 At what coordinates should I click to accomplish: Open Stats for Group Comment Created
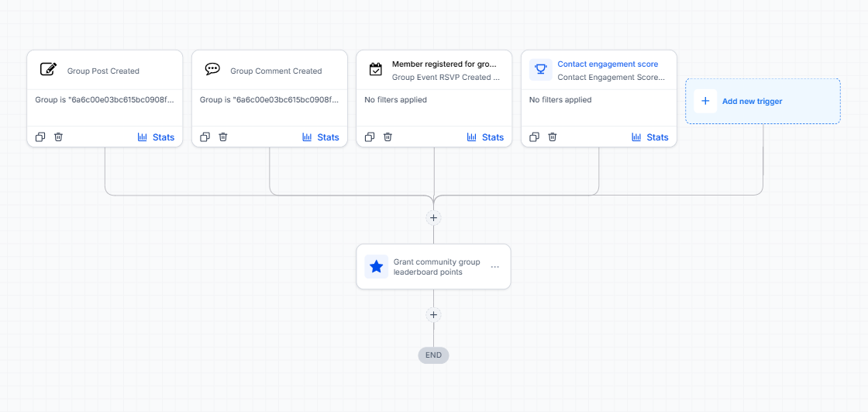(321, 137)
